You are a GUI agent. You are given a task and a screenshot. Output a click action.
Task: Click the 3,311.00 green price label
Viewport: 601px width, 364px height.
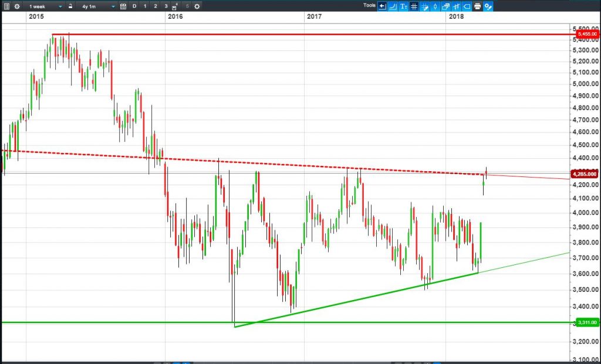click(x=586, y=322)
